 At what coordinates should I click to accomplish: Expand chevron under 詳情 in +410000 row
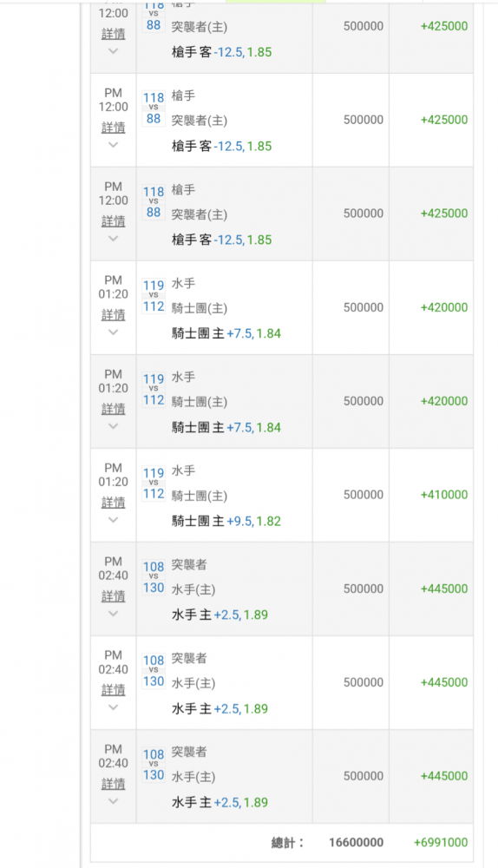pos(113,520)
